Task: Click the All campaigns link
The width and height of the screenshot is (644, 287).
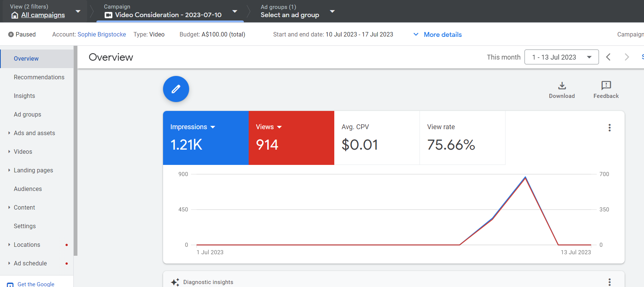Action: (x=43, y=15)
